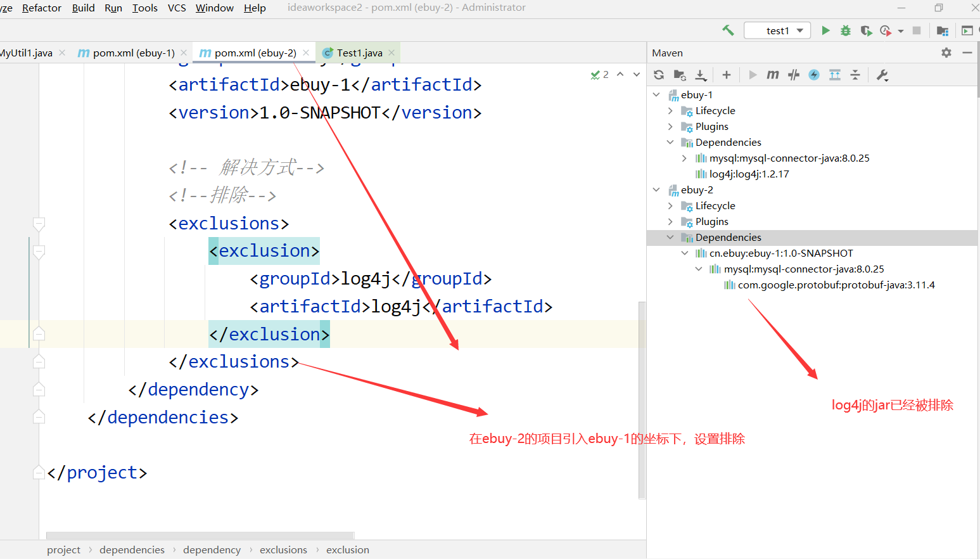Switch to pom.xml (ebuy-1) tab
This screenshot has height=559, width=980.
click(134, 53)
